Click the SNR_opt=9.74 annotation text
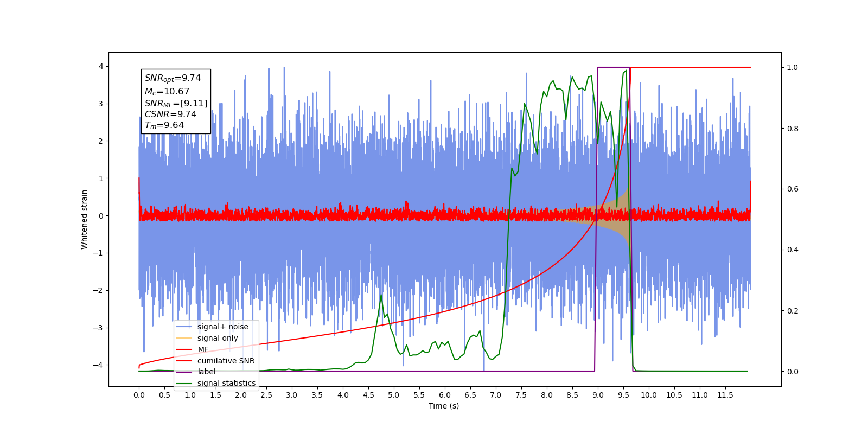This screenshot has width=868, height=434. click(173, 78)
